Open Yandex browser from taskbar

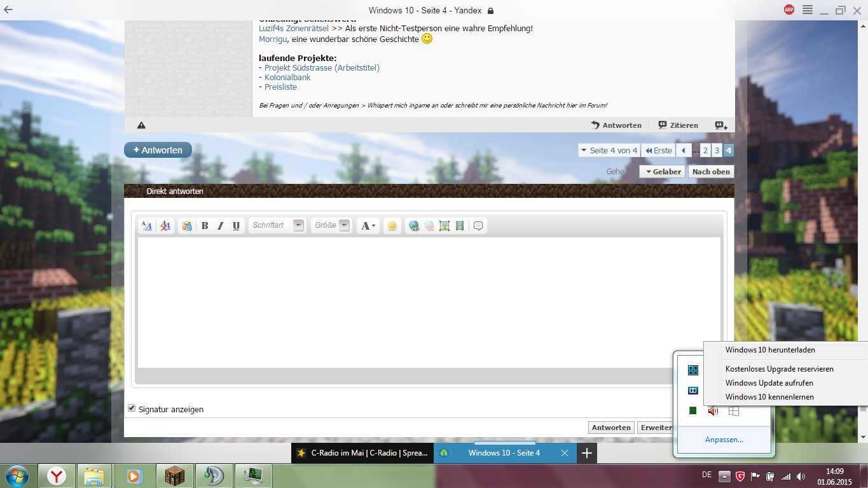[57, 476]
